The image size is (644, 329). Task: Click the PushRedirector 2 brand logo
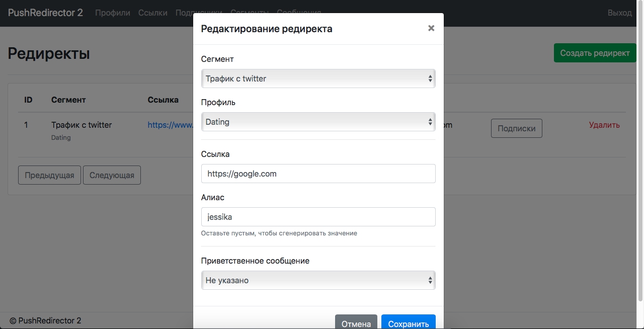click(x=46, y=13)
